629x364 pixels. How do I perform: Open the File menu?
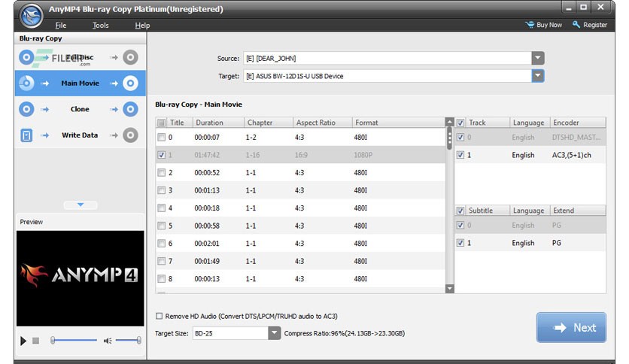point(61,26)
